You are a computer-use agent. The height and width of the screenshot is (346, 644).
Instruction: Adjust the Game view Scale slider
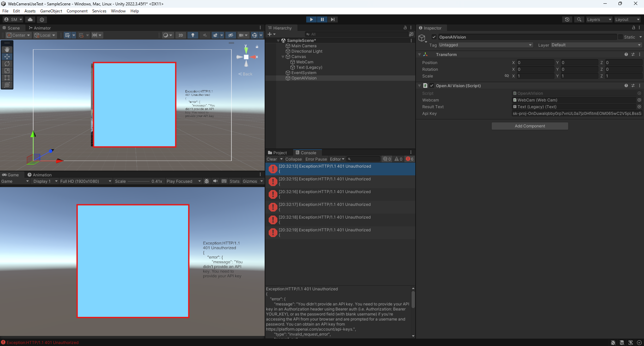(138, 181)
